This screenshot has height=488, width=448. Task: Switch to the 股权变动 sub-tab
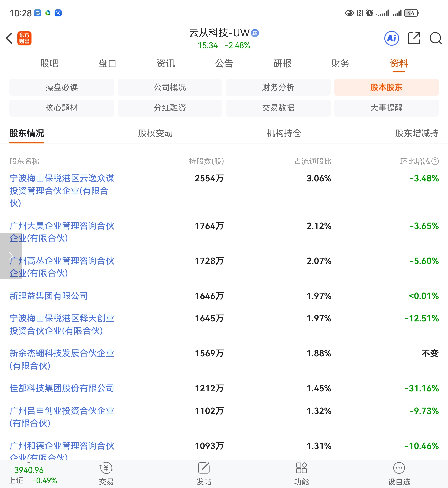(x=155, y=133)
